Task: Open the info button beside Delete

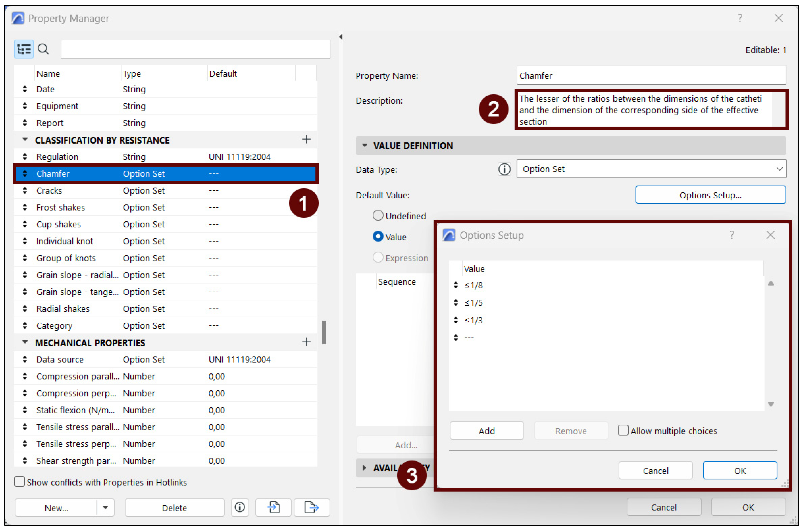Action: coord(240,508)
